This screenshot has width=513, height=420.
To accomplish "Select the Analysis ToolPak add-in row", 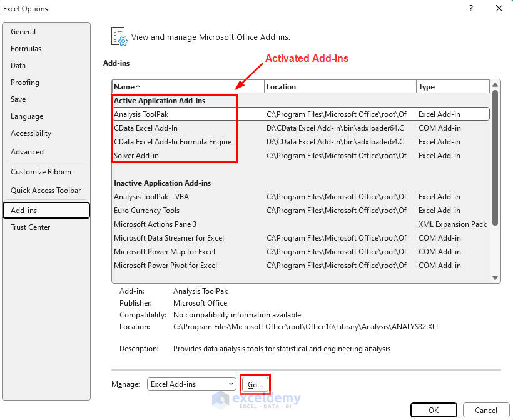I will (301, 114).
